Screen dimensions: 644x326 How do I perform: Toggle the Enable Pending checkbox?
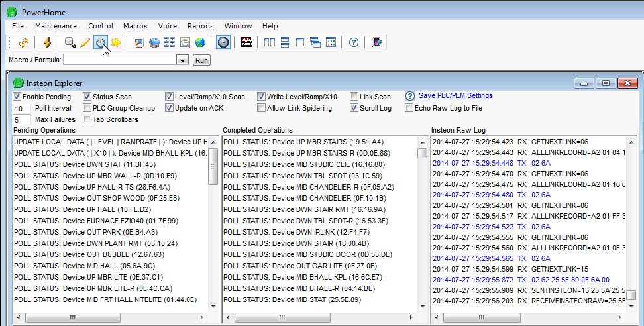[17, 97]
